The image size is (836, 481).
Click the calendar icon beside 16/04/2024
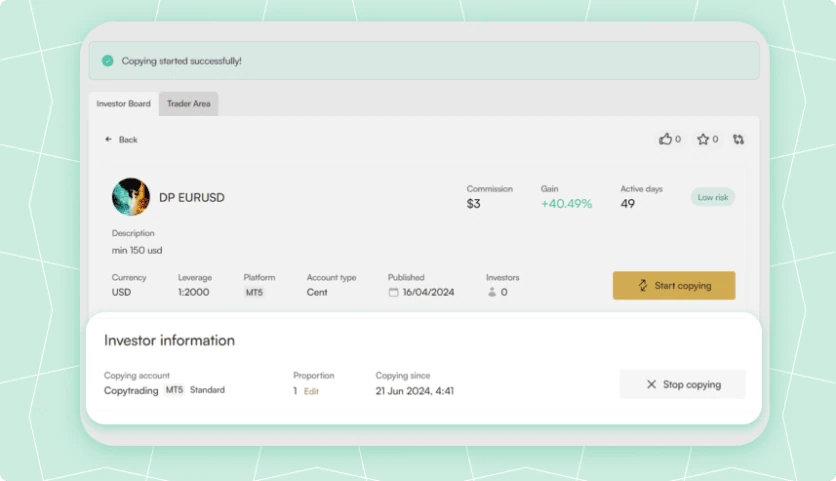click(393, 292)
